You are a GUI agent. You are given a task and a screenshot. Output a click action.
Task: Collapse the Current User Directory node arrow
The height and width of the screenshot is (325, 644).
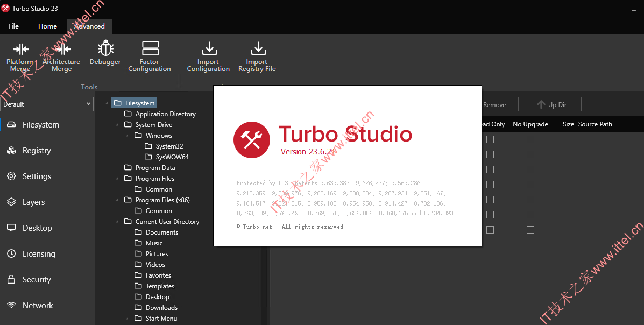pyautogui.click(x=117, y=221)
